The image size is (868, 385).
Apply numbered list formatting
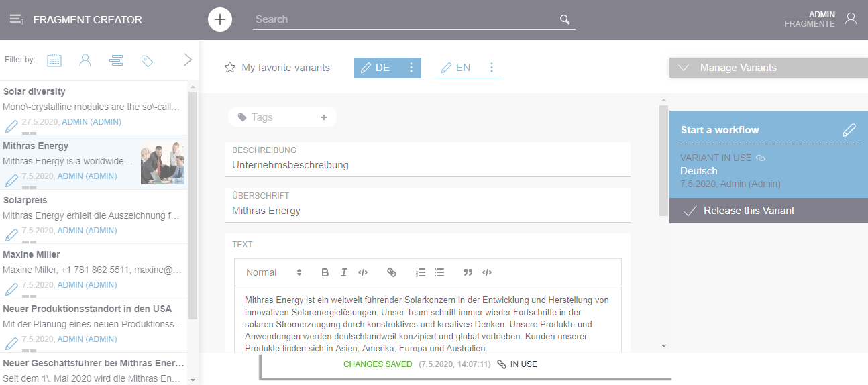[x=421, y=272]
